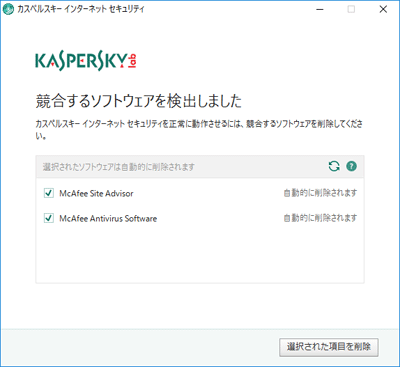Click the 選択されたソフトウェアは自動的に削除されます header
This screenshot has width=400, height=367.
(119, 167)
